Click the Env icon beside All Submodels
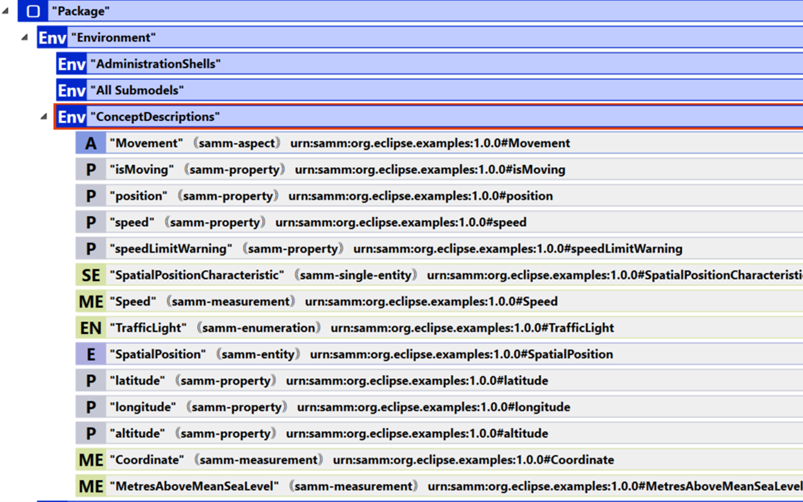Screen dimensions: 803x502 [x=72, y=90]
